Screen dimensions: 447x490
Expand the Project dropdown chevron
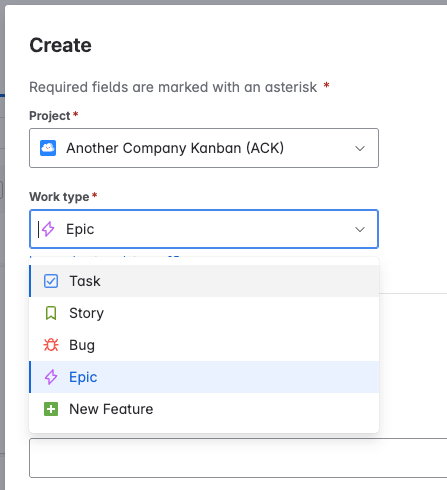coord(360,148)
